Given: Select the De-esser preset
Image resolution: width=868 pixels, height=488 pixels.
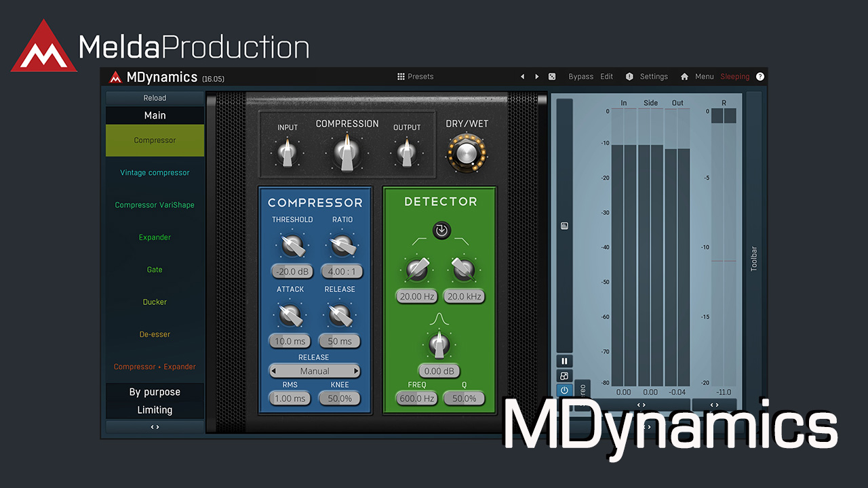Looking at the screenshot, I should (155, 334).
